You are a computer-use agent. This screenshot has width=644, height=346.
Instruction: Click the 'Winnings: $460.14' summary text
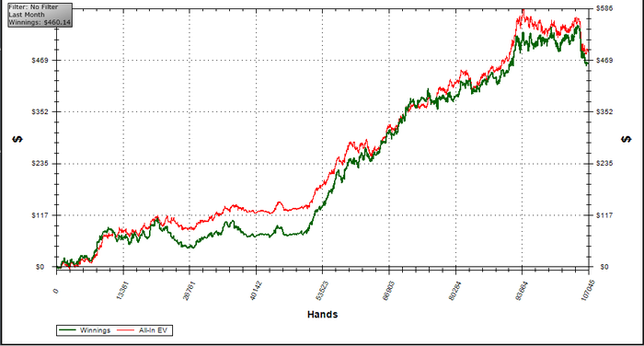(40, 22)
